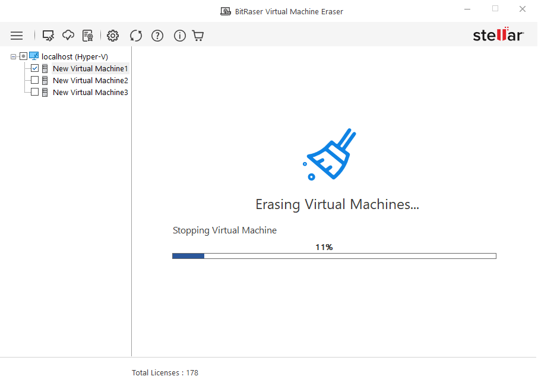Click the server icon beside New Virtual Machine3
Viewport: 538px width, 392px height.
45,92
